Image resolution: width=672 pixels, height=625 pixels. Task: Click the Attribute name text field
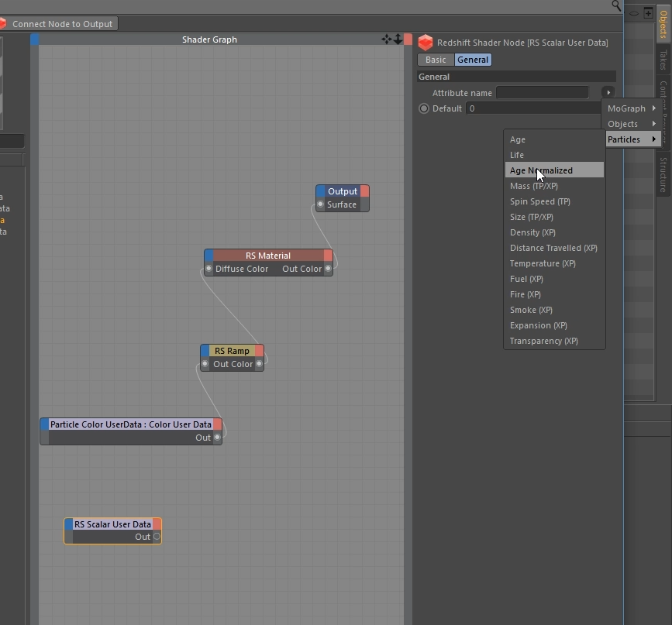pyautogui.click(x=542, y=92)
